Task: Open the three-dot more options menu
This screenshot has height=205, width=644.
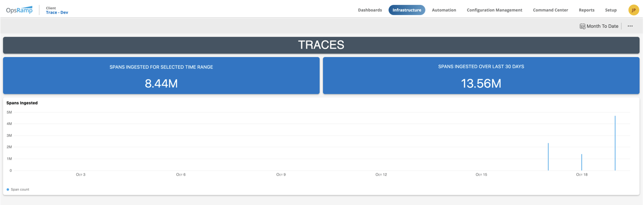Action: (x=630, y=26)
